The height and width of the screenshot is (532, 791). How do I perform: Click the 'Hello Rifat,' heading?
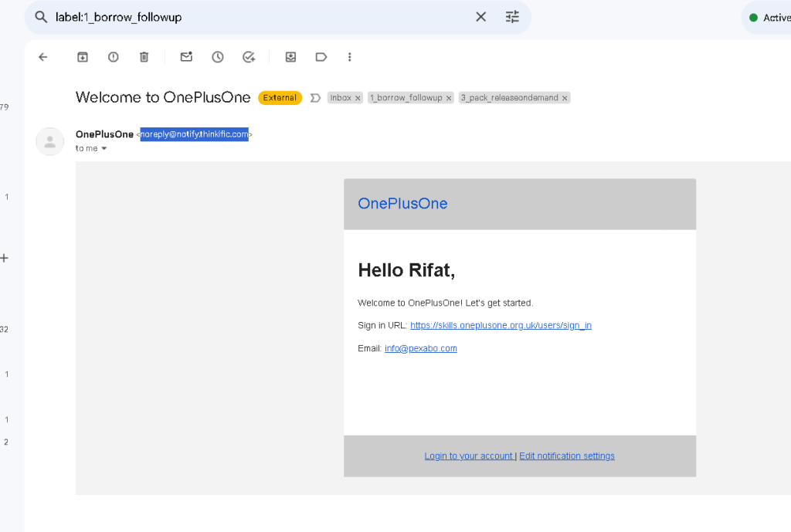click(x=406, y=270)
